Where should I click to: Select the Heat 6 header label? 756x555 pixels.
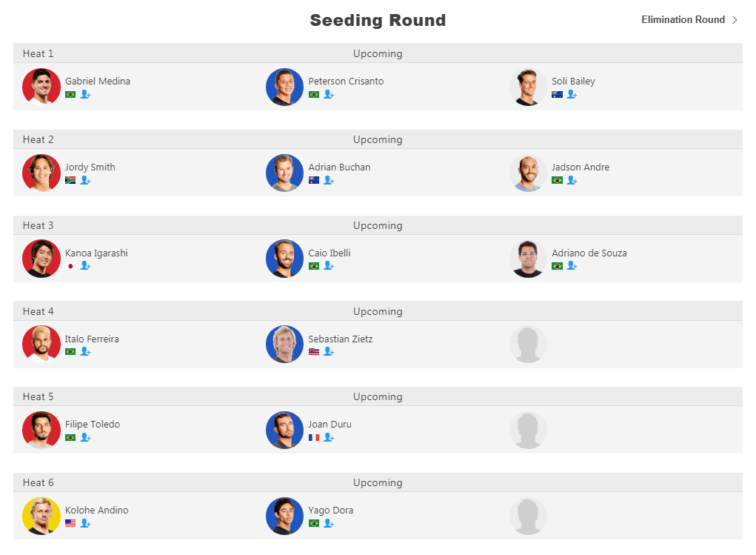(x=38, y=482)
